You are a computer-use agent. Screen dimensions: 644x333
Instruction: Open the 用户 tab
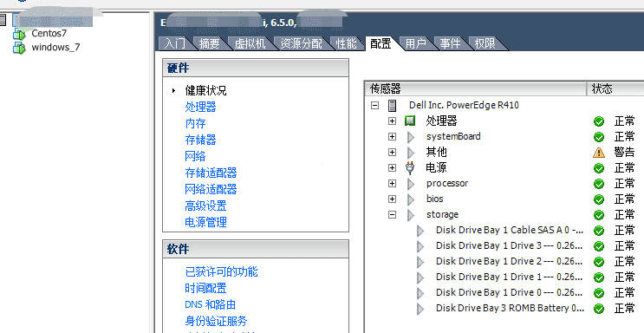(415, 43)
